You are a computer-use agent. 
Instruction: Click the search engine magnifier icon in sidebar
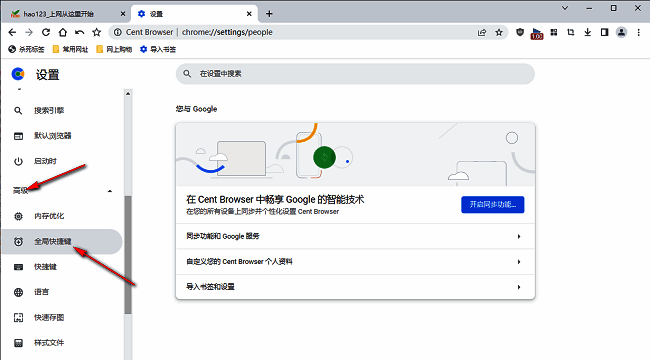click(x=18, y=111)
